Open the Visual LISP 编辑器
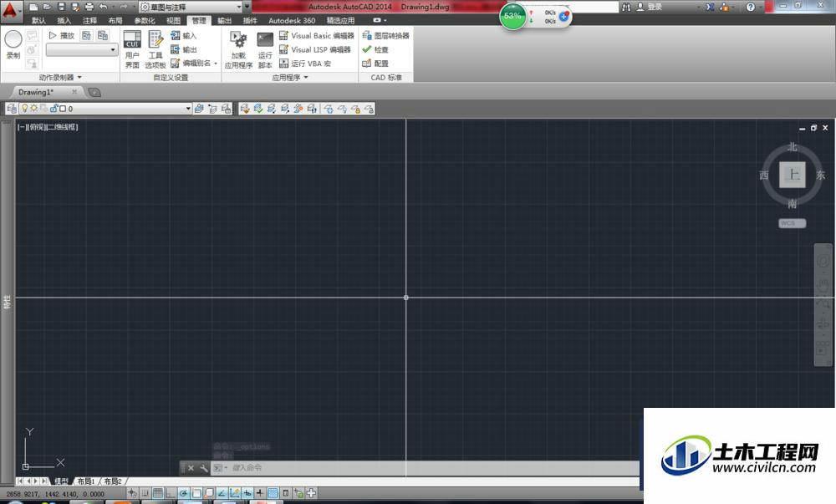This screenshot has width=836, height=504. point(315,49)
